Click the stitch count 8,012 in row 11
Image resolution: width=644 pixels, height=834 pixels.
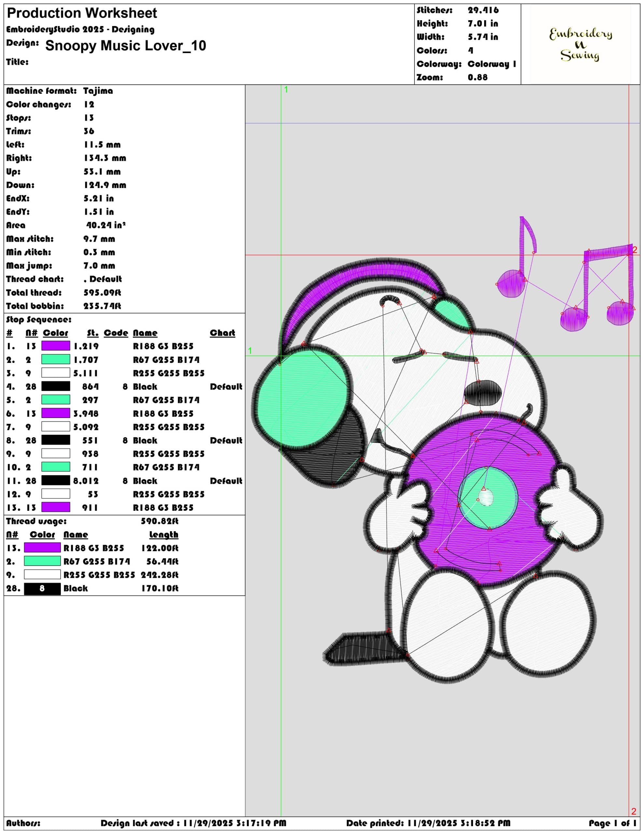coord(86,481)
